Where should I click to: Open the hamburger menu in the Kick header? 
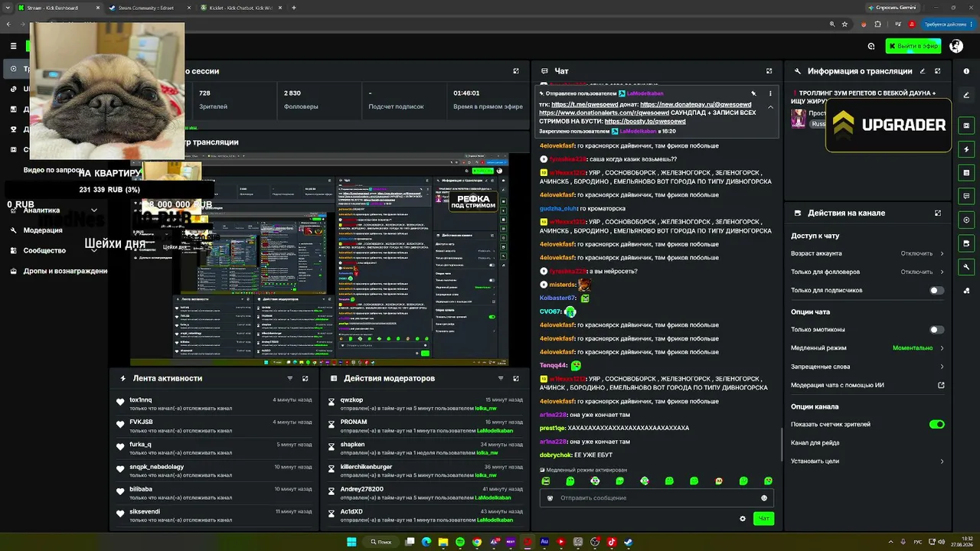click(13, 46)
